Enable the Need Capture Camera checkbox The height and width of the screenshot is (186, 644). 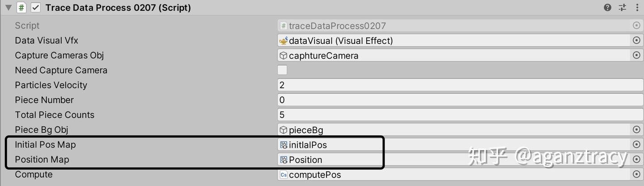(282, 70)
